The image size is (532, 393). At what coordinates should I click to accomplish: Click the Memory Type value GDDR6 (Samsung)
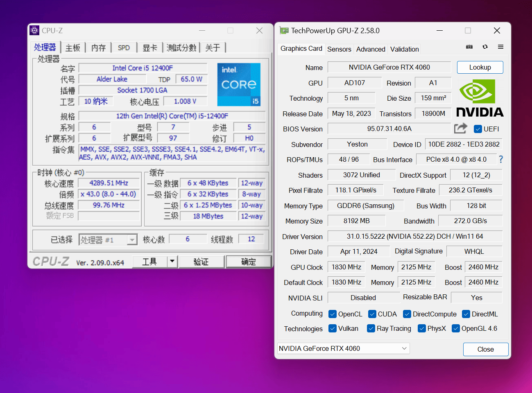[366, 206]
